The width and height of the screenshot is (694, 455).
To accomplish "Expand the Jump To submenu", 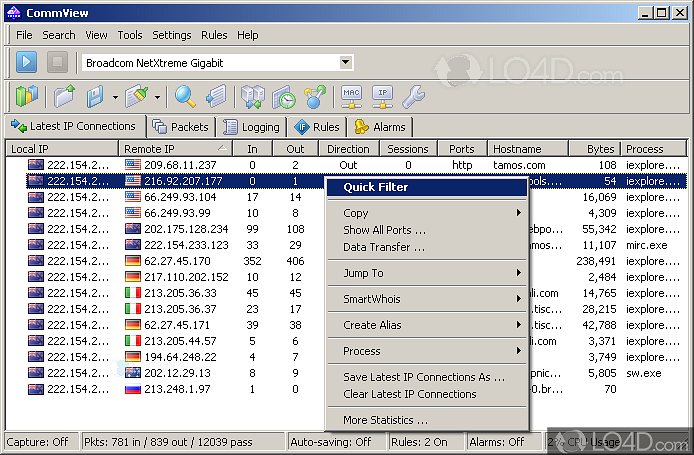I will click(427, 273).
